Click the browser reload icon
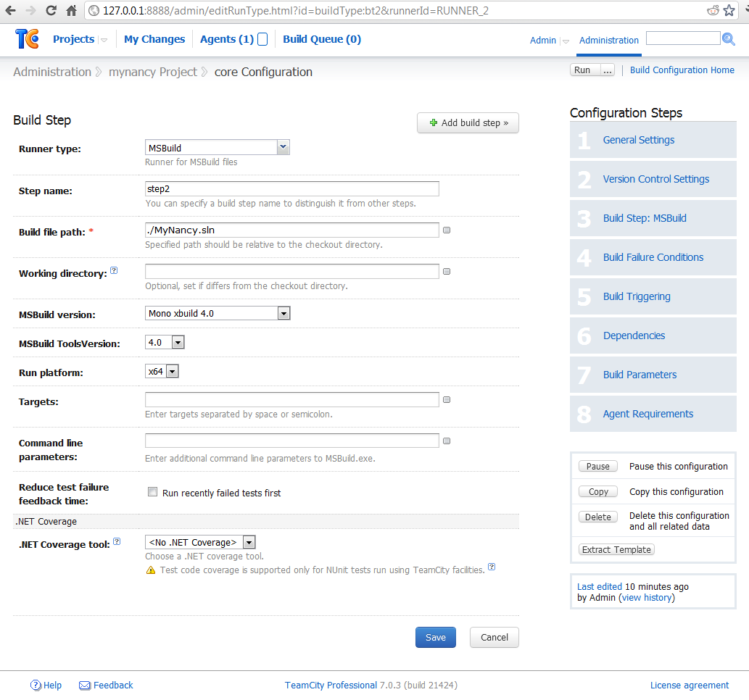The height and width of the screenshot is (700, 749). pyautogui.click(x=51, y=10)
